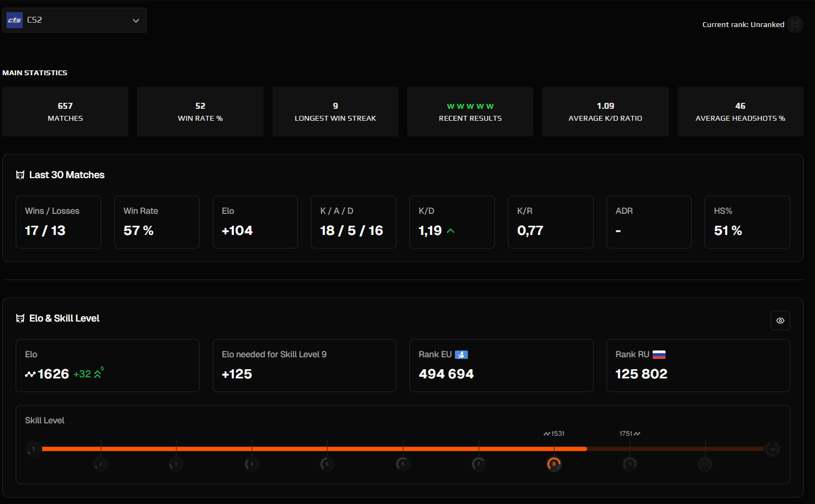Viewport: 815px width, 504px height.
Task: Click the green K/D trend up arrow
Action: click(x=451, y=231)
